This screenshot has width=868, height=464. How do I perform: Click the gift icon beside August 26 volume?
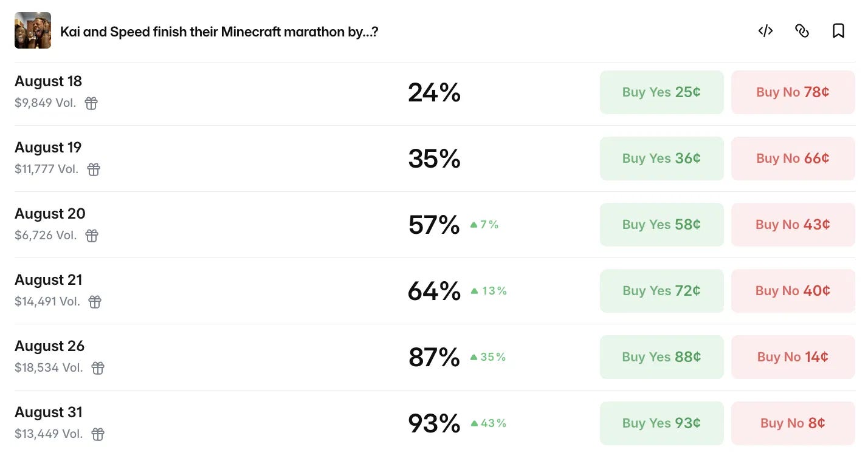coord(98,368)
